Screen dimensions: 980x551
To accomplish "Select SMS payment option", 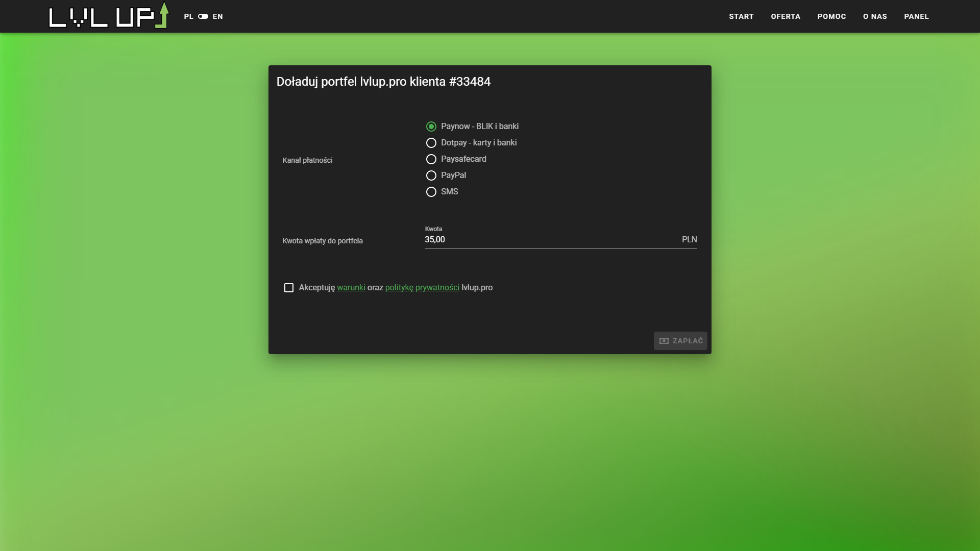I will (x=431, y=192).
